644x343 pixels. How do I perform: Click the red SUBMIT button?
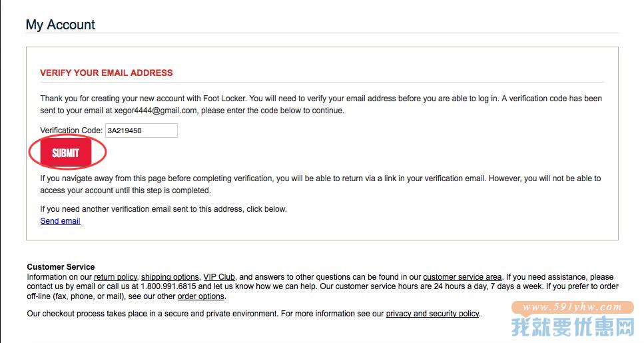66,153
